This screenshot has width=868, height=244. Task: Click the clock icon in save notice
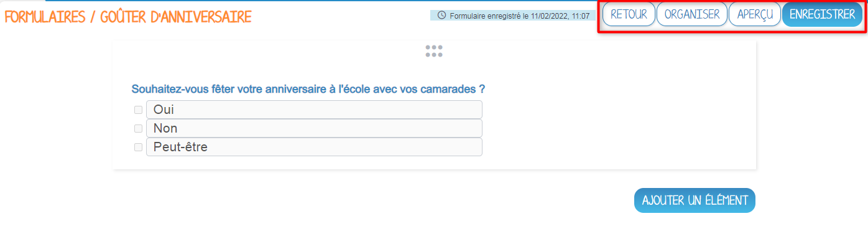coord(442,16)
